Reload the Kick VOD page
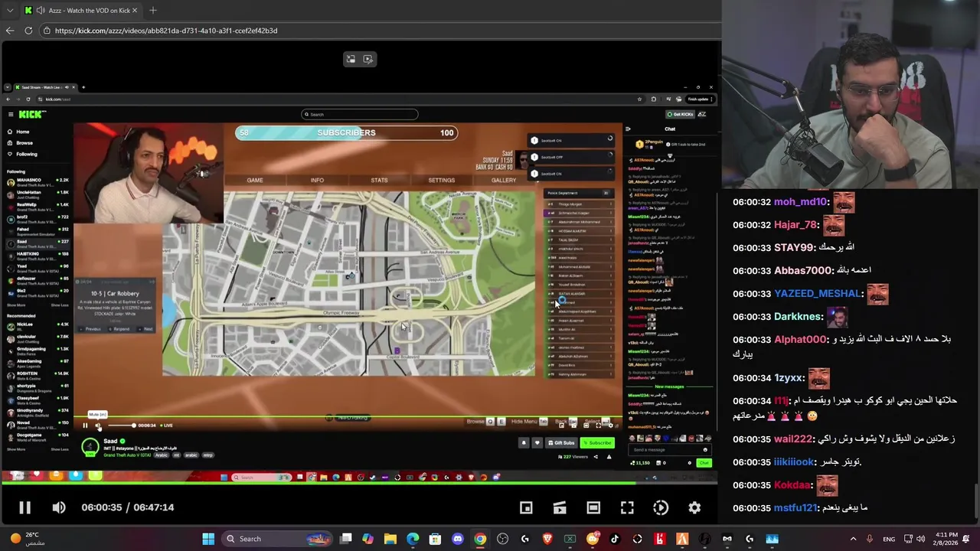The height and width of the screenshot is (551, 980). click(28, 31)
